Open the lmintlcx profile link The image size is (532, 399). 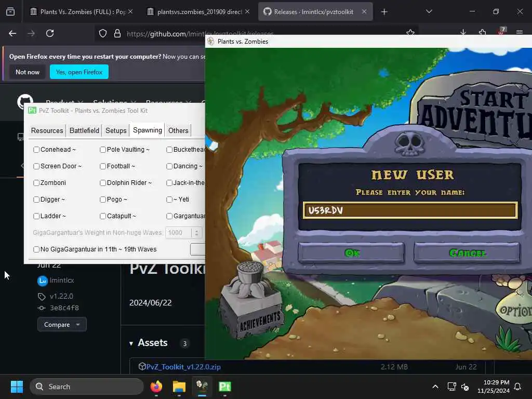pyautogui.click(x=62, y=280)
